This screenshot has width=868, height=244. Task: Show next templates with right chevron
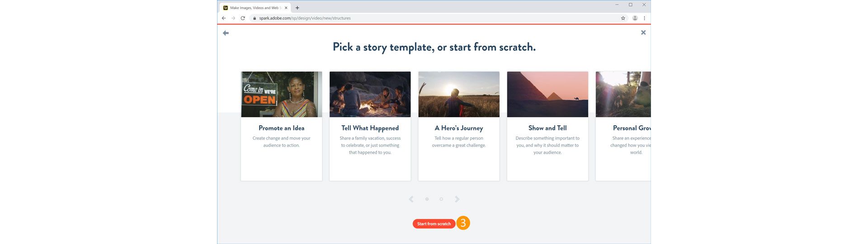(x=457, y=199)
